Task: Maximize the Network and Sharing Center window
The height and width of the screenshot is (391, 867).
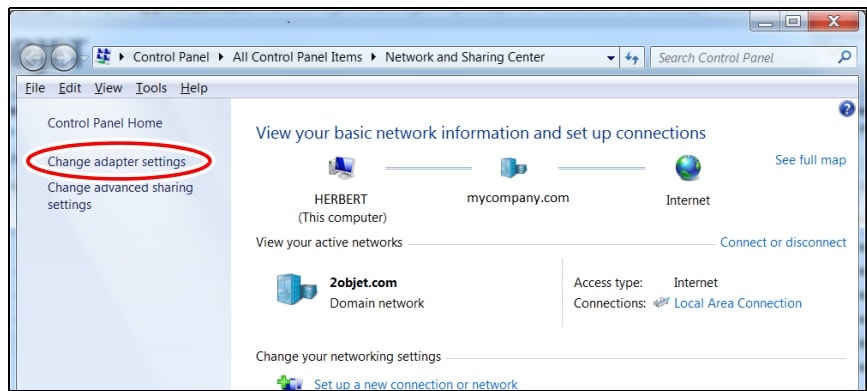Action: click(x=793, y=22)
